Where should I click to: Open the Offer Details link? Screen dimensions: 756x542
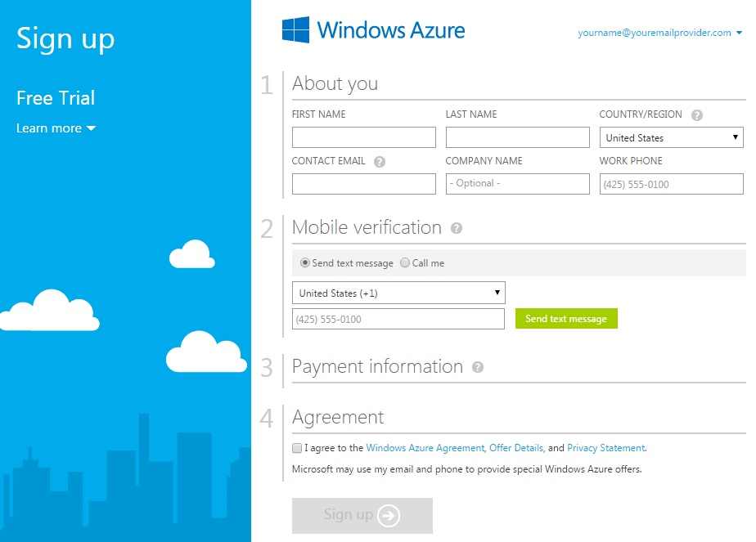point(516,448)
